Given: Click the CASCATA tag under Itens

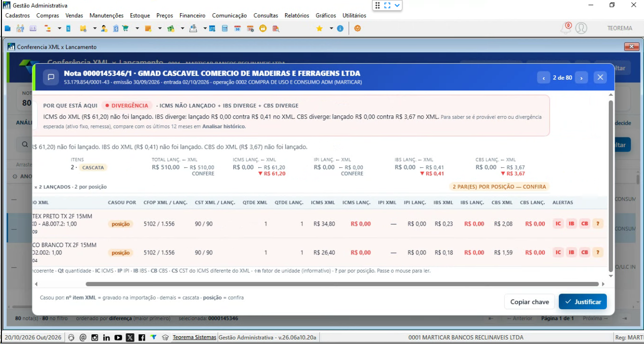Looking at the screenshot, I should click(x=93, y=167).
